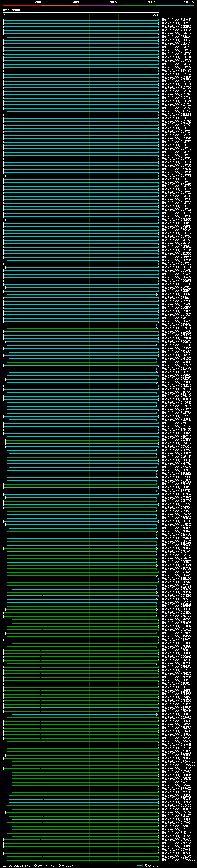Image resolution: width=197 pixels, height=868 pixels.
Task: Open hit UniRef100_A5CAF6
Action: (177, 342)
